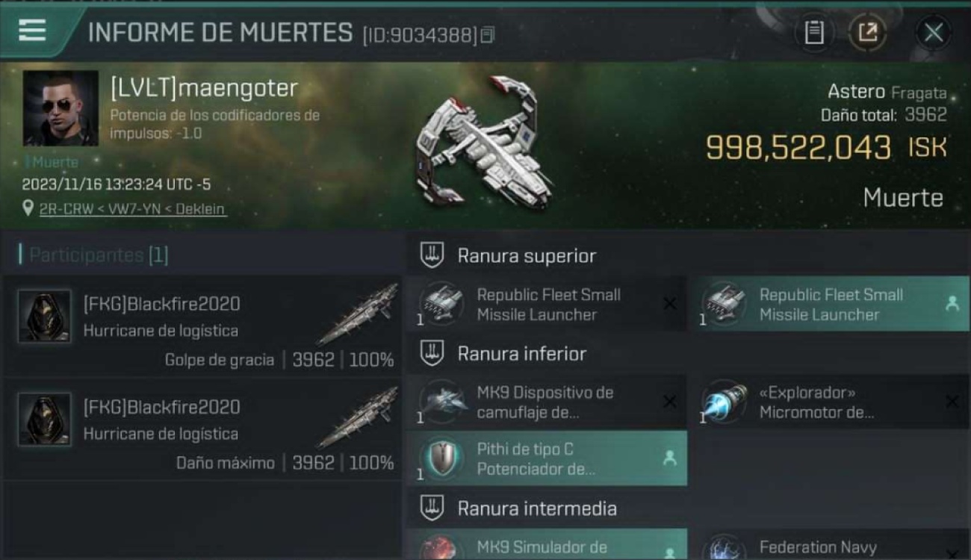Image resolution: width=971 pixels, height=560 pixels.
Task: Open the clipboard icon in header
Action: tap(814, 32)
